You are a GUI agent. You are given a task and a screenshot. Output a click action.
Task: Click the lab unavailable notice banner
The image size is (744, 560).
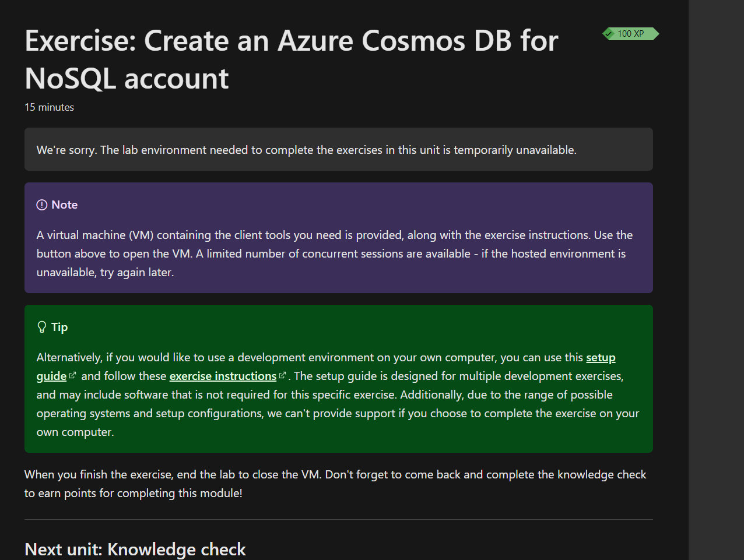click(338, 149)
